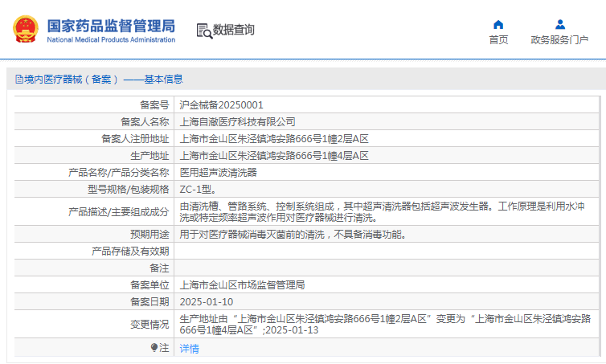The height and width of the screenshot is (364, 606).
Task: Click the 预期用途 label
Action: click(x=150, y=234)
